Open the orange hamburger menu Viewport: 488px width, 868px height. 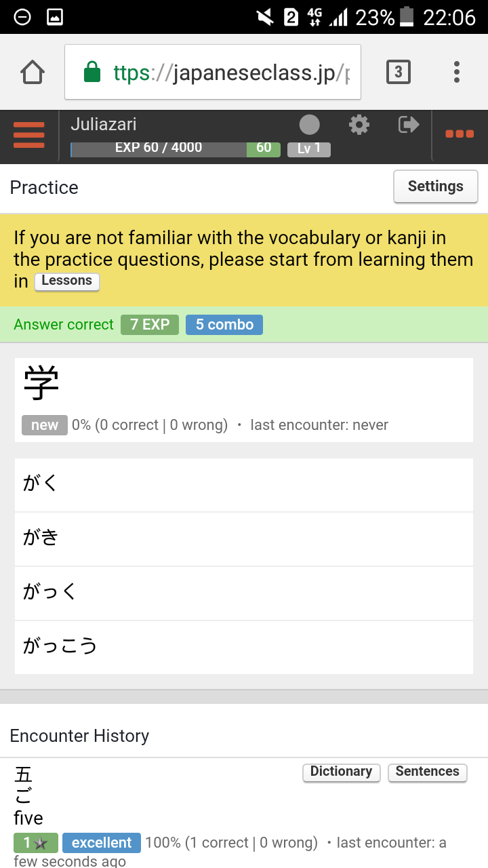29,135
